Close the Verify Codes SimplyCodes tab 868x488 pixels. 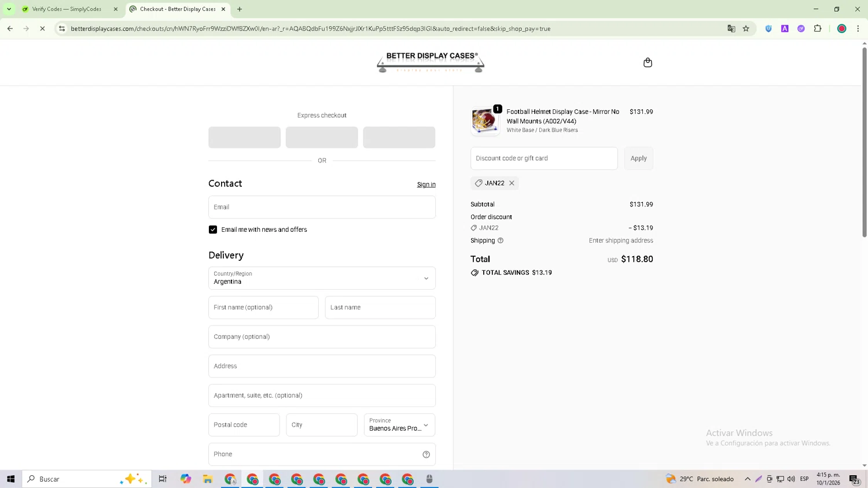coord(115,9)
